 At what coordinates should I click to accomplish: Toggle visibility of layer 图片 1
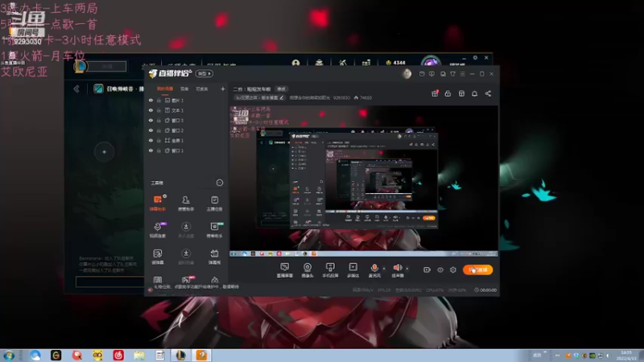(x=151, y=100)
